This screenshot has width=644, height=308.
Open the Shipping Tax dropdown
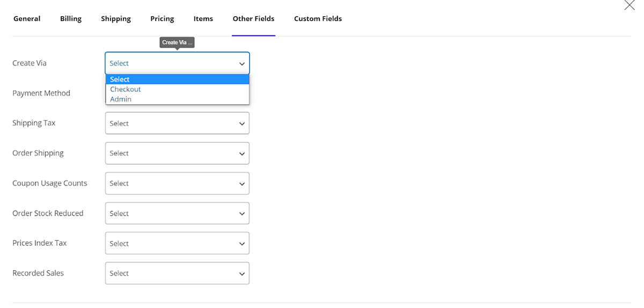tap(177, 123)
